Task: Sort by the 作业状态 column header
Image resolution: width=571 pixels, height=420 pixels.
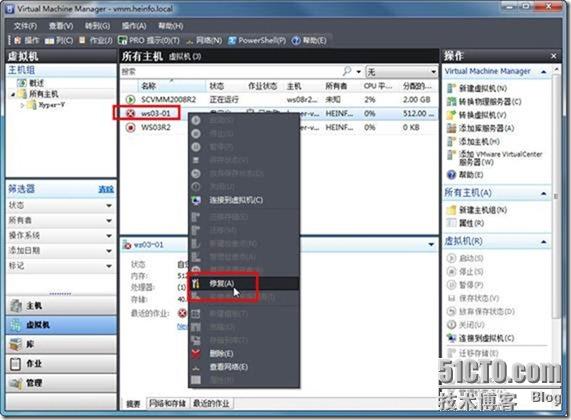Action: pyautogui.click(x=263, y=86)
